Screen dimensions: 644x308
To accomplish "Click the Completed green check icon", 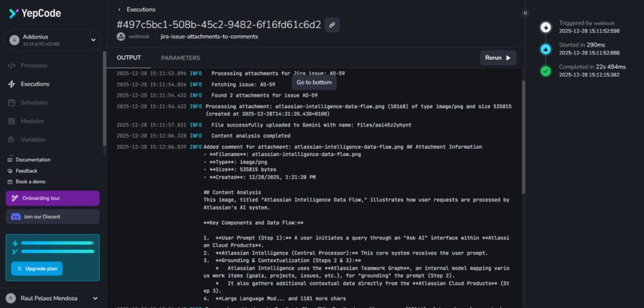I will [x=546, y=71].
